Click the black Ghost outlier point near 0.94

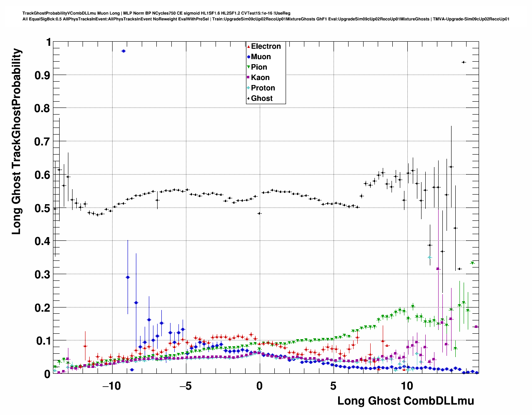464,62
